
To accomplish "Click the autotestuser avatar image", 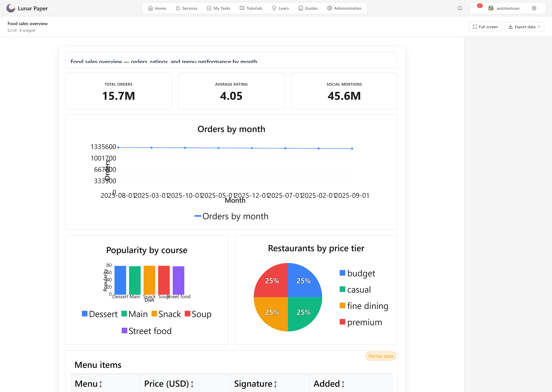I will coord(491,8).
